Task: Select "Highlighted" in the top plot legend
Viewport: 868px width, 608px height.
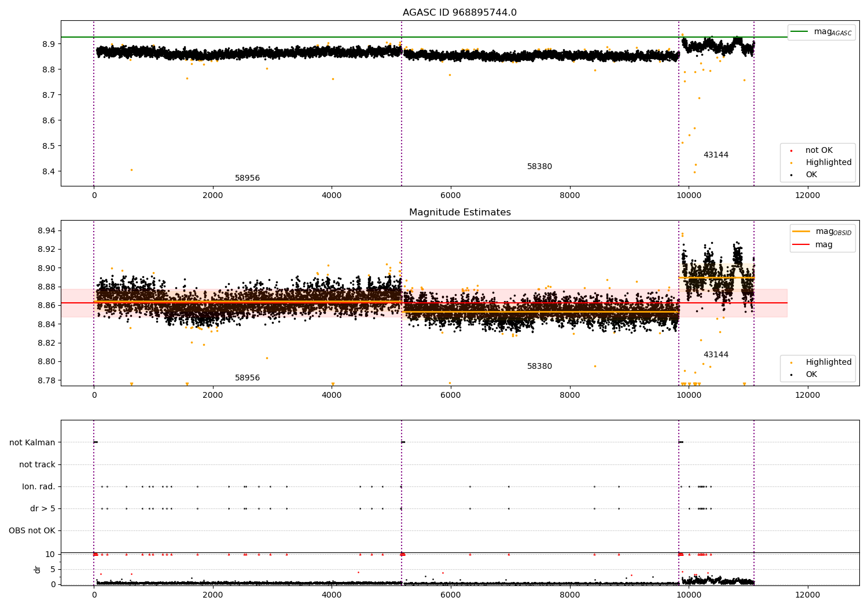Action: pyautogui.click(x=829, y=163)
